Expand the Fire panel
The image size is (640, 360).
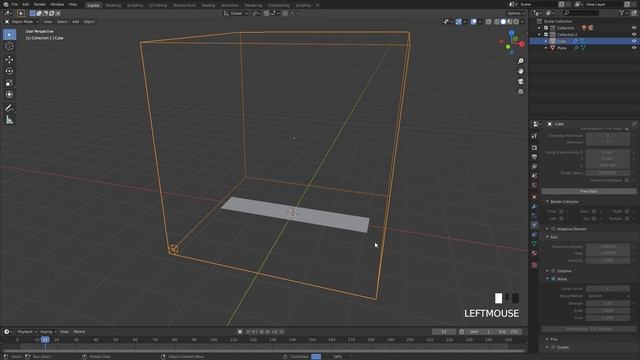coord(547,340)
